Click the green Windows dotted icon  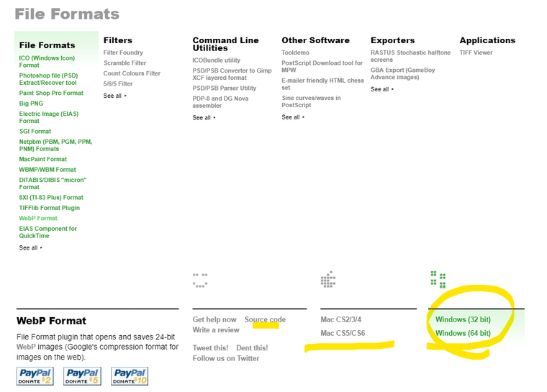(438, 279)
